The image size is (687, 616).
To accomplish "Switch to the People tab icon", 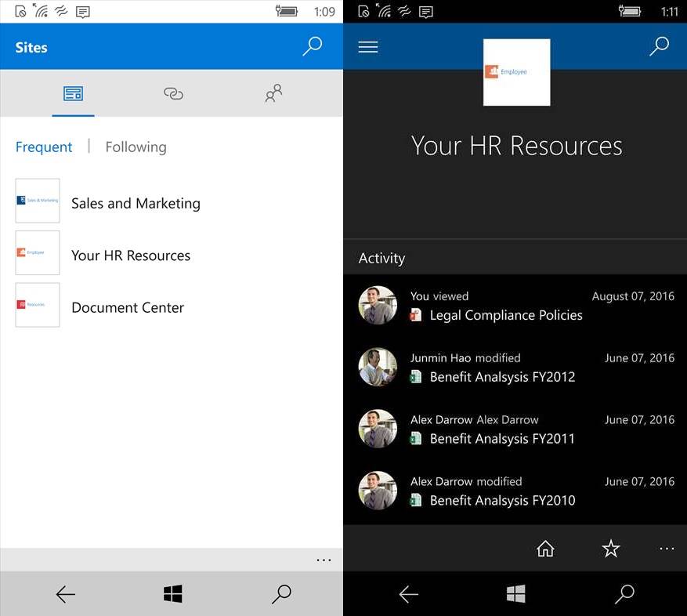I will click(x=273, y=93).
